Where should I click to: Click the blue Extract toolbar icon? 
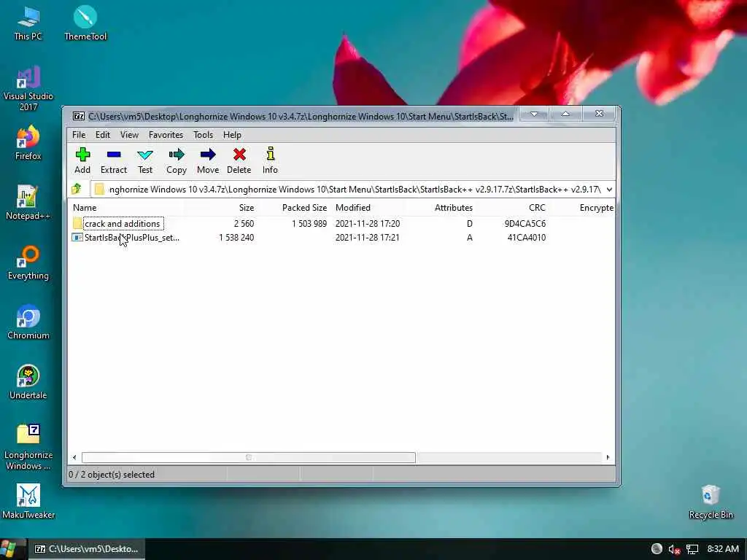114,155
